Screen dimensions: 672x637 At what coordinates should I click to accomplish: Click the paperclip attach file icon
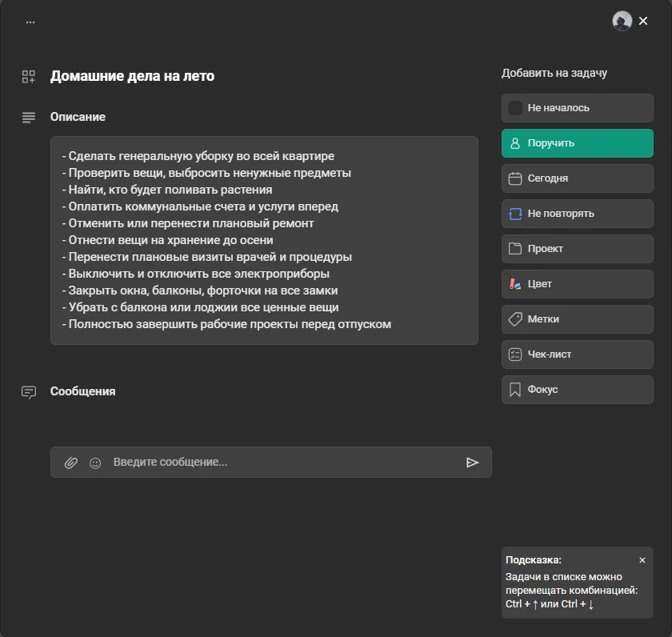coord(71,463)
